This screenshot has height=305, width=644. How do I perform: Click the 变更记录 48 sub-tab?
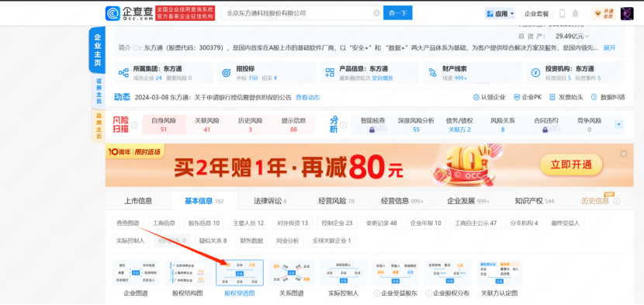click(382, 224)
